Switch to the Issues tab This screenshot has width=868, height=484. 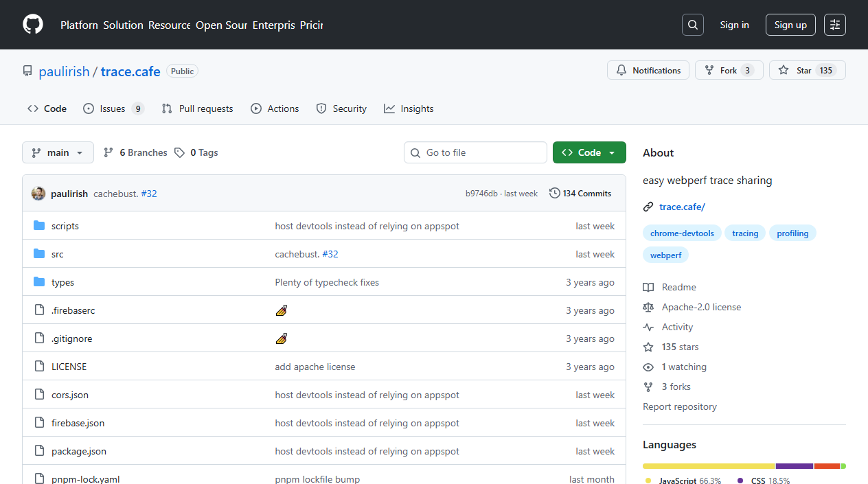click(x=113, y=108)
